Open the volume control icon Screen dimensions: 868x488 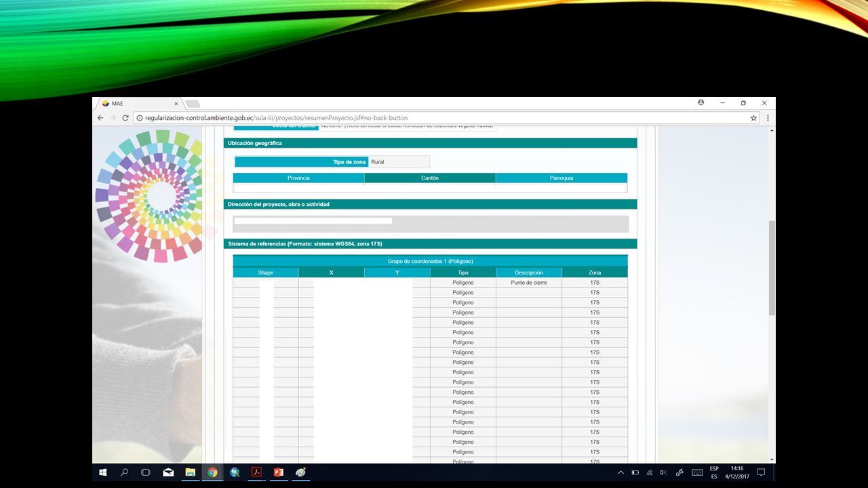click(x=663, y=472)
